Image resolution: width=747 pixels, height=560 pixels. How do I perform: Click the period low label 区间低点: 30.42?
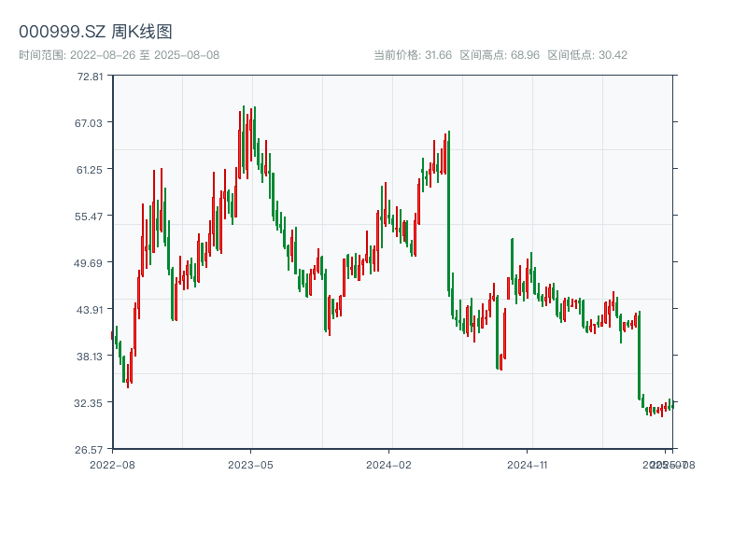(x=587, y=55)
